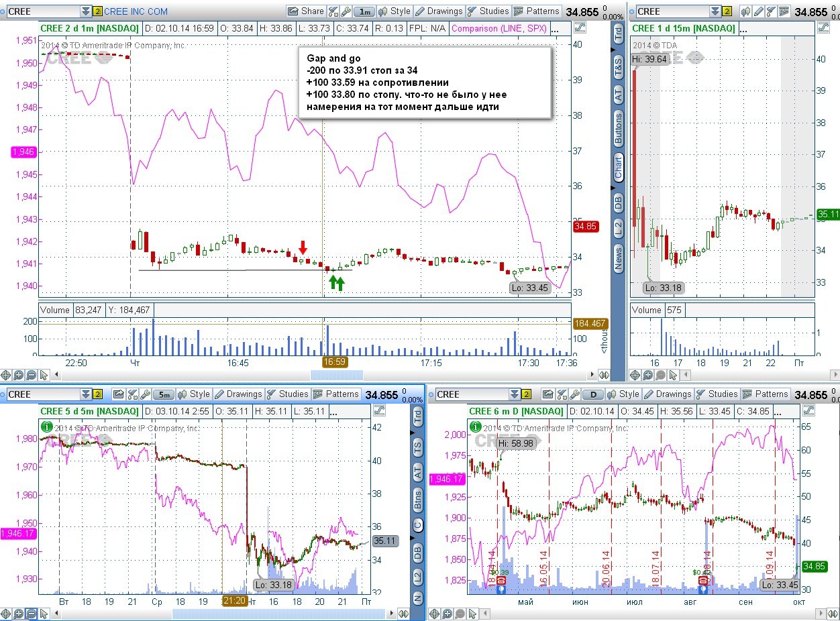The image size is (840, 621).
Task: Click the crosshair pan icon below the daily chart
Action: (434, 614)
